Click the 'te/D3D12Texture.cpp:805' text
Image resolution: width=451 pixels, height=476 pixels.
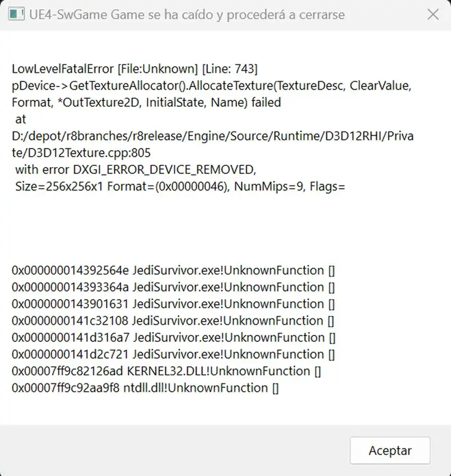[81, 153]
